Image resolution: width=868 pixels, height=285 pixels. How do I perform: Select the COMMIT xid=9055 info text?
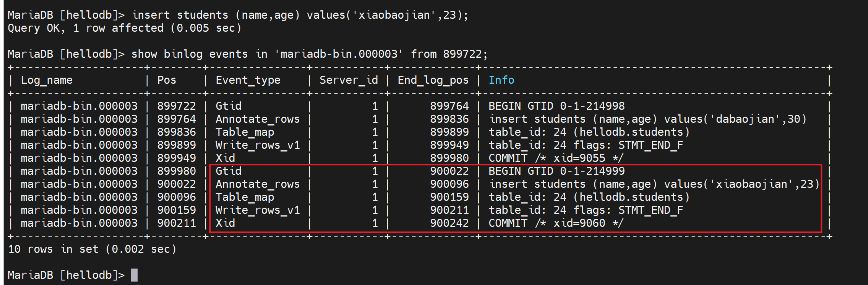pos(555,158)
